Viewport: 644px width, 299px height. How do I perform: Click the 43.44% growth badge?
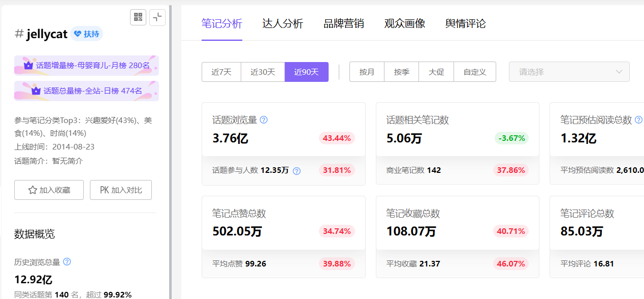pyautogui.click(x=337, y=138)
